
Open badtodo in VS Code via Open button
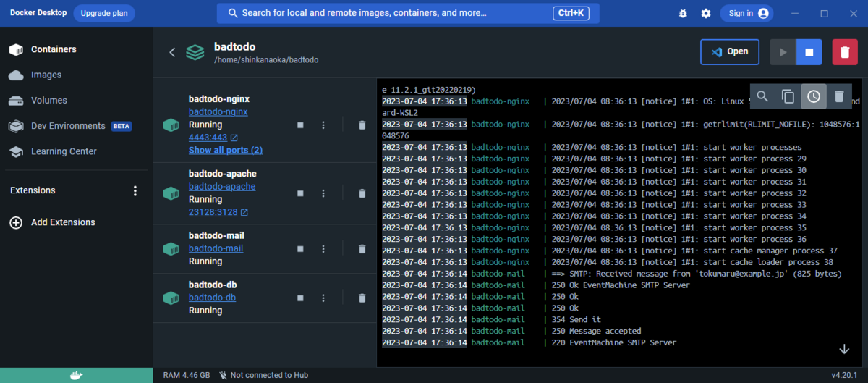pyautogui.click(x=730, y=51)
